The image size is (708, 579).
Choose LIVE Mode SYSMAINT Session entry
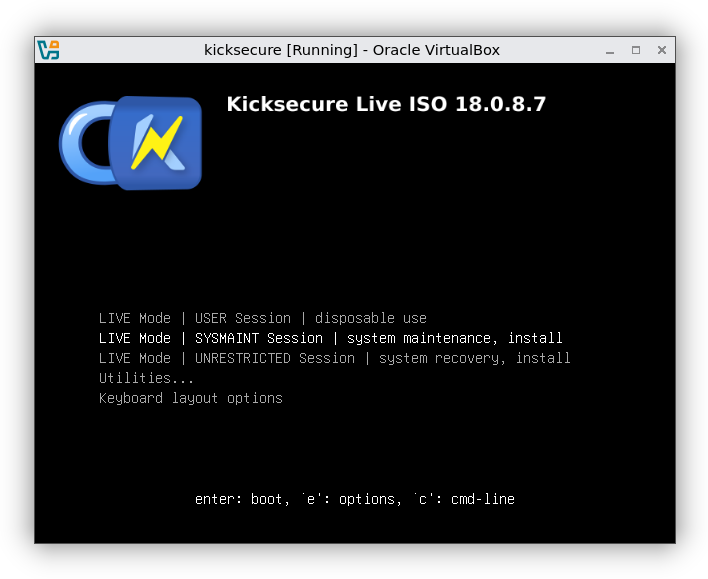331,338
